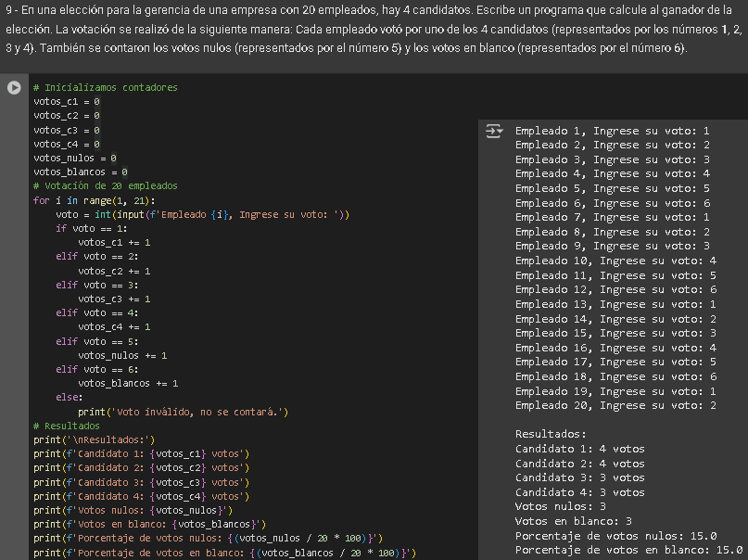The image size is (748, 560).
Task: Click output line 'Empleado 6, Ingrese su voto: 6'
Action: point(613,203)
